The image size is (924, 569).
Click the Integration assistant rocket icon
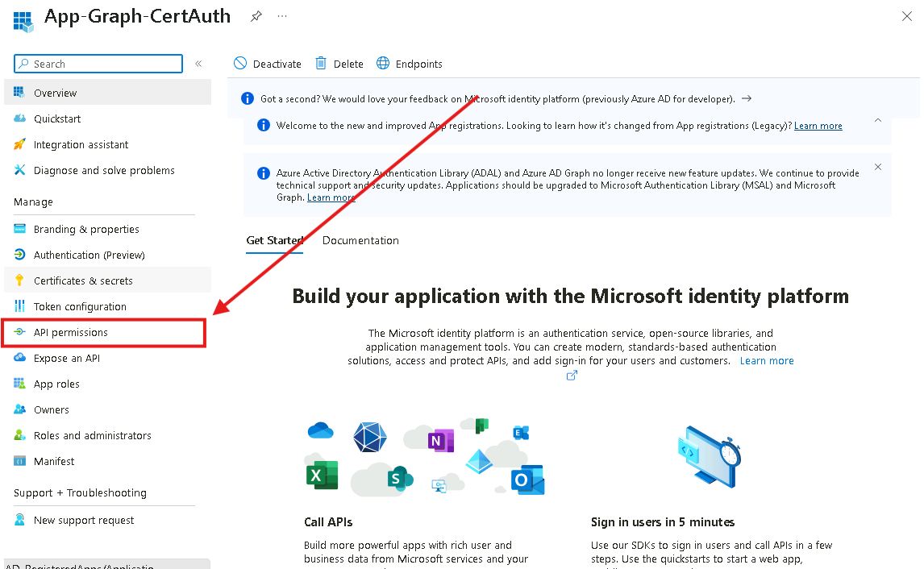click(x=19, y=143)
